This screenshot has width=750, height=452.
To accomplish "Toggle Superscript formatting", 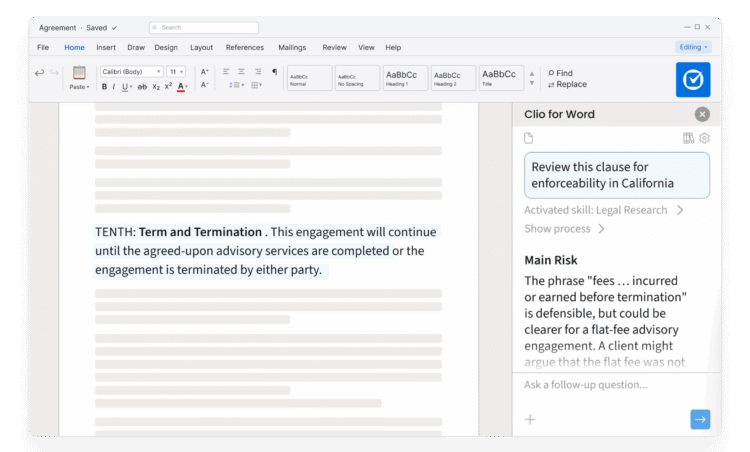I will point(168,86).
